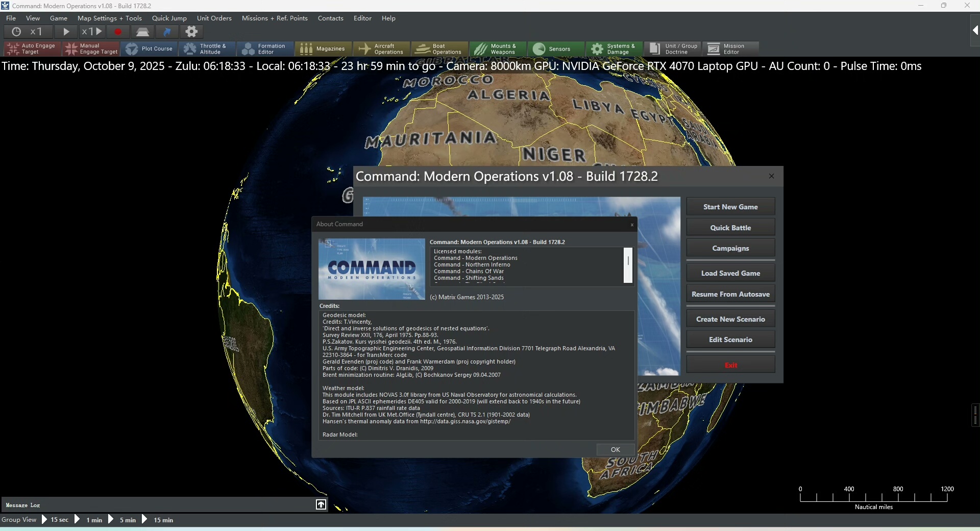Toggle Manual Engage Target mode
This screenshot has height=531, width=980.
point(91,49)
